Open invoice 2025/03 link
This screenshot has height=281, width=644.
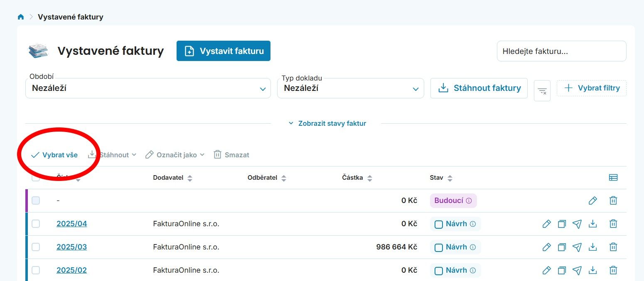point(72,247)
